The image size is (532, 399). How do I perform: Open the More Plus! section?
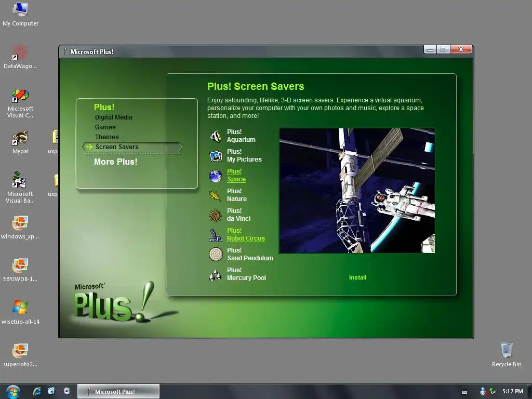click(115, 162)
